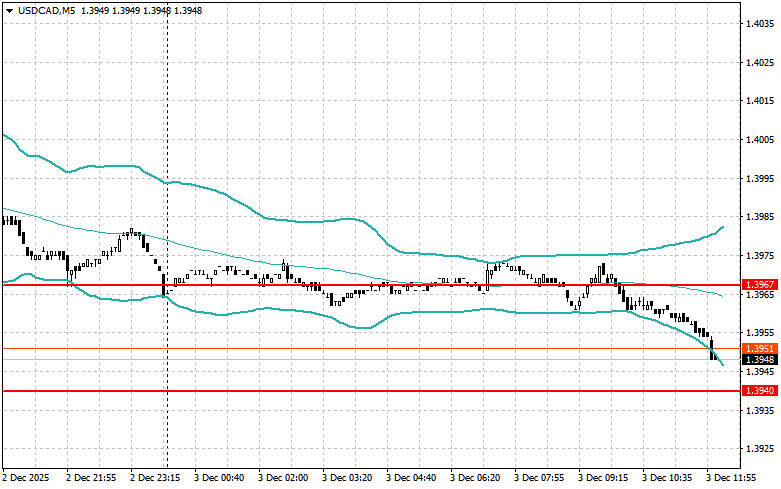Click the 1.3945 price axis value
This screenshot has height=489, width=781.
point(760,371)
